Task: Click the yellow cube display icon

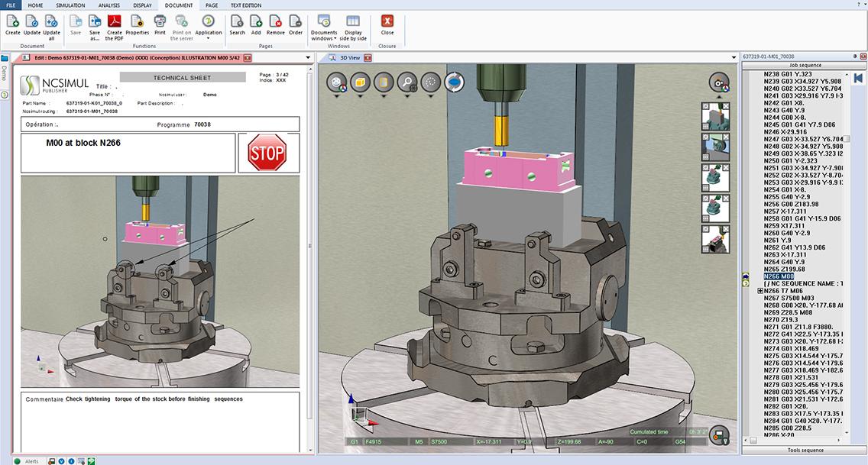Action: click(x=360, y=82)
